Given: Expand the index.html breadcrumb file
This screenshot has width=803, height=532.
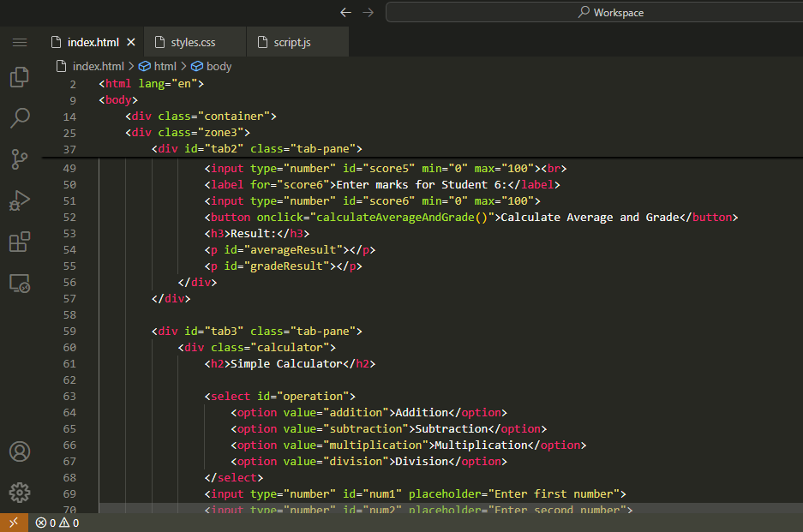Looking at the screenshot, I should [97, 66].
